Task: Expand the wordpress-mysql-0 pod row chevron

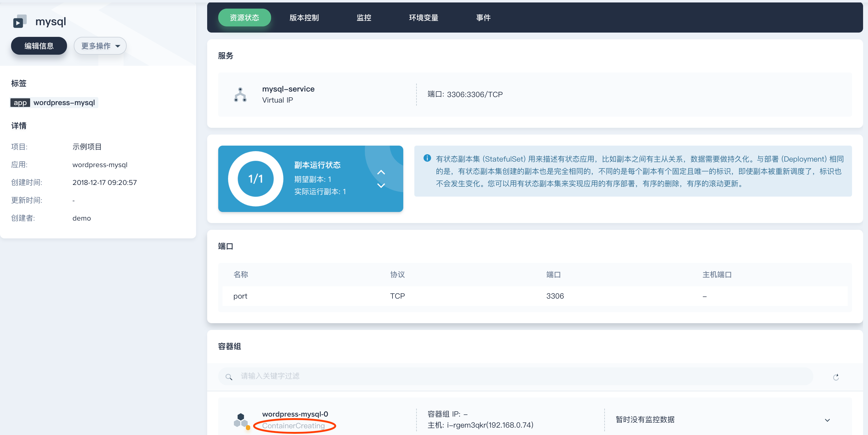Action: [x=827, y=420]
